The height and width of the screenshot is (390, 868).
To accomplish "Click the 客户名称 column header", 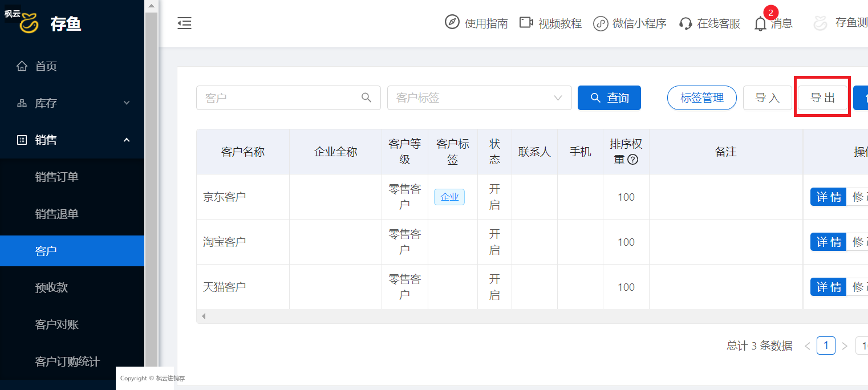I will coord(243,152).
